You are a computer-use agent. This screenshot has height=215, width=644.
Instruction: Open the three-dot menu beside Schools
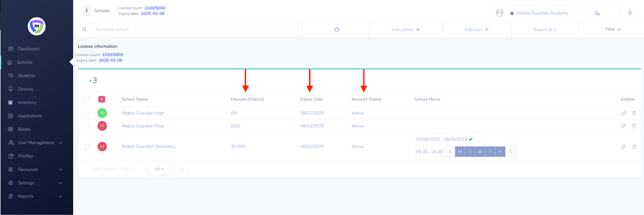tap(87, 10)
